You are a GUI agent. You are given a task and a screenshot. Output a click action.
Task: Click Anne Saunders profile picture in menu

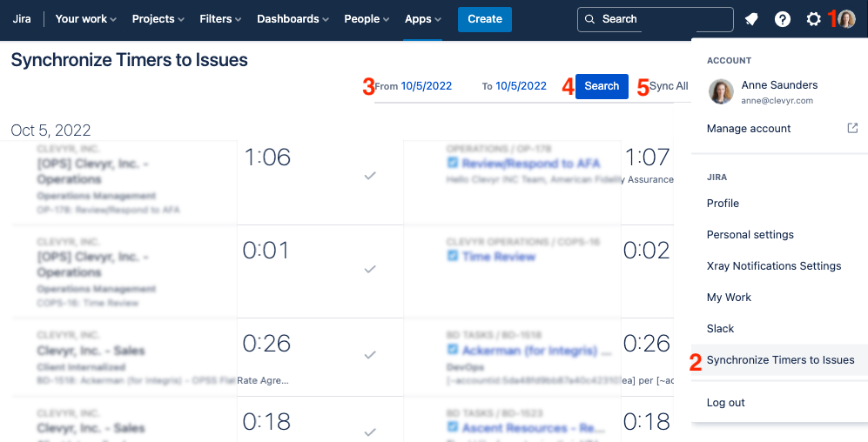point(721,92)
